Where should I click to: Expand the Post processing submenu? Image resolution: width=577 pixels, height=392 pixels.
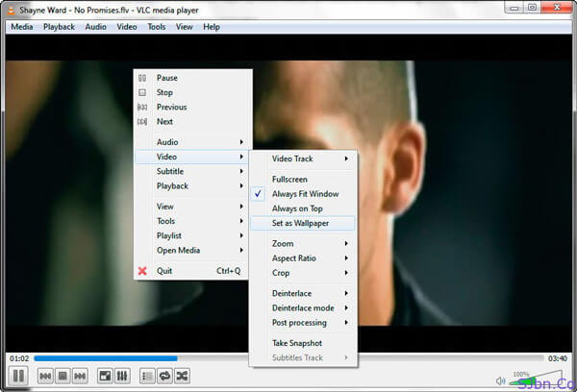303,323
